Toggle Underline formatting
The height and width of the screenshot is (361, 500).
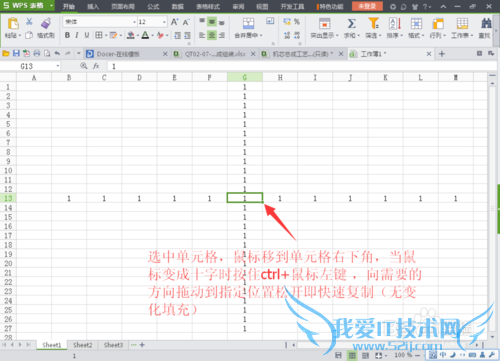tap(87, 35)
